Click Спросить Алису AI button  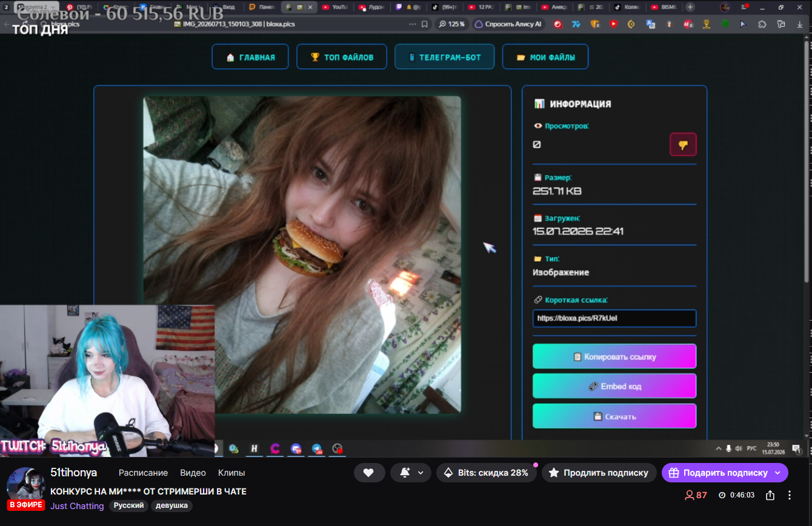[x=508, y=24]
